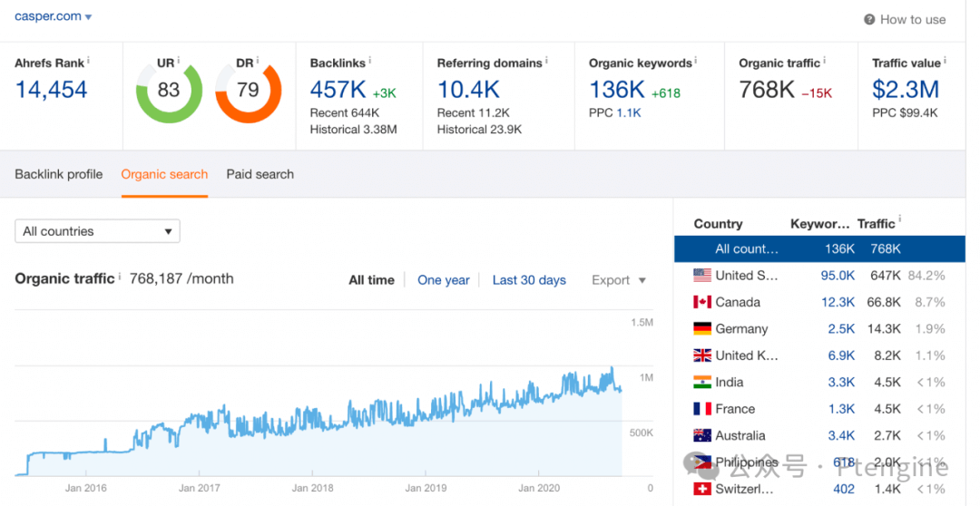Click the organic traffic line chart
This screenshot has width=980, height=506.
tap(318, 422)
